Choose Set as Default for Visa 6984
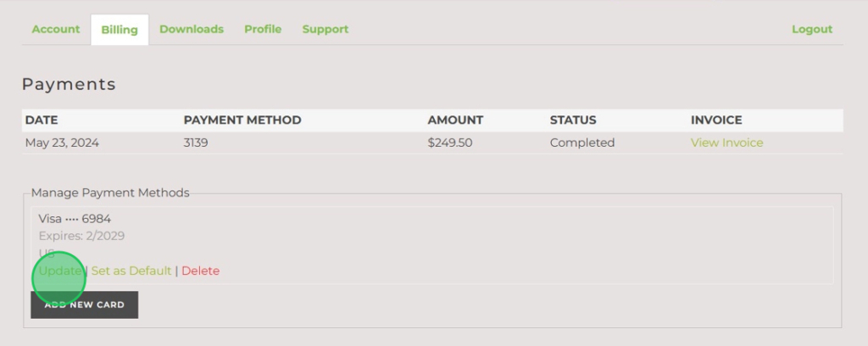 (131, 271)
